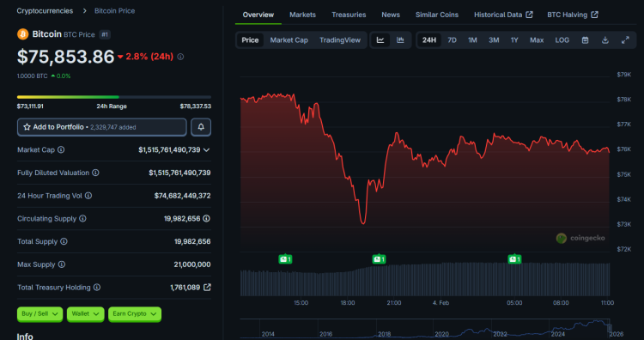Open news marker near 15:00
The image size is (644, 340).
285,259
